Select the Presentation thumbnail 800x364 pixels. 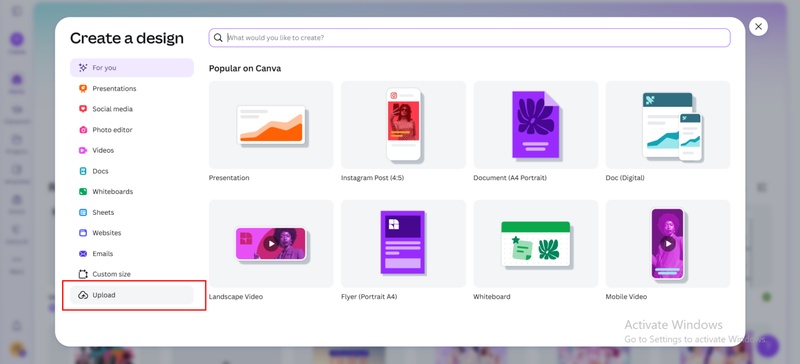[271, 125]
